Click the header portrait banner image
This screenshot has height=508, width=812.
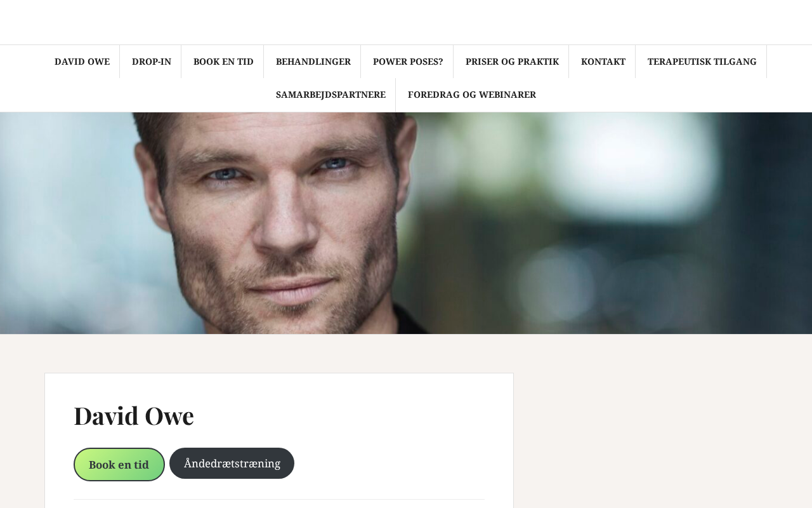point(406,223)
